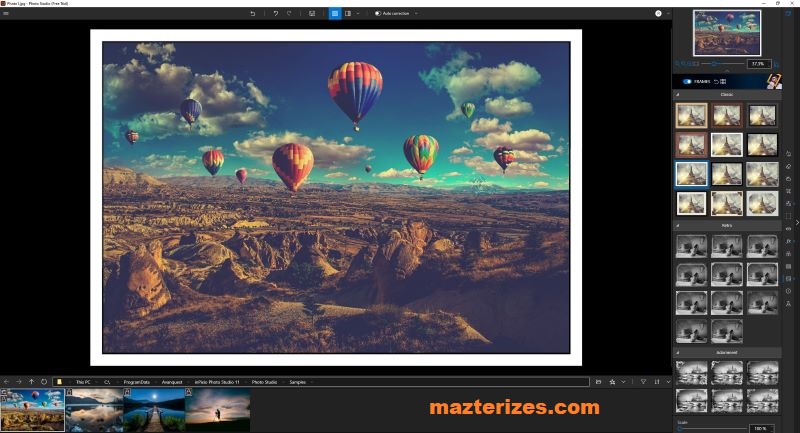This screenshot has width=800, height=433.
Task: Open the silhouette sunset photo thumbnail
Action: tap(217, 410)
